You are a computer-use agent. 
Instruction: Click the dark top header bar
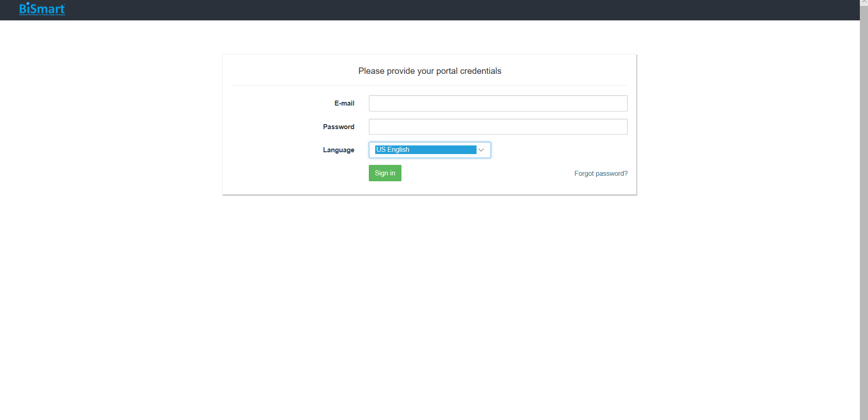[407, 10]
